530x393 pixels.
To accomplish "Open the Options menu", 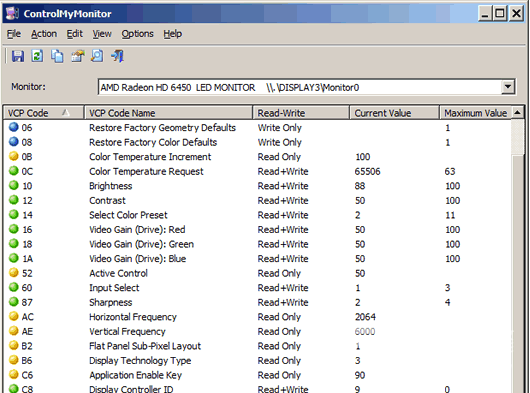I will 137,34.
